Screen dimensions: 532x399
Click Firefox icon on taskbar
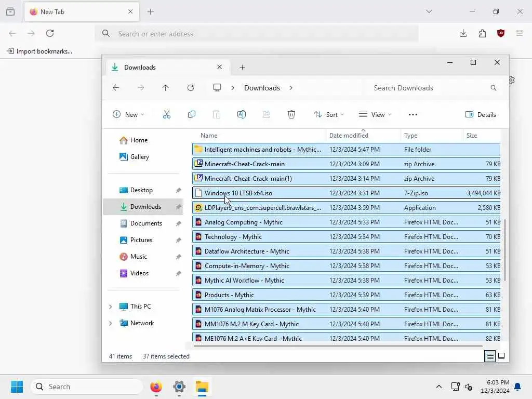(156, 387)
